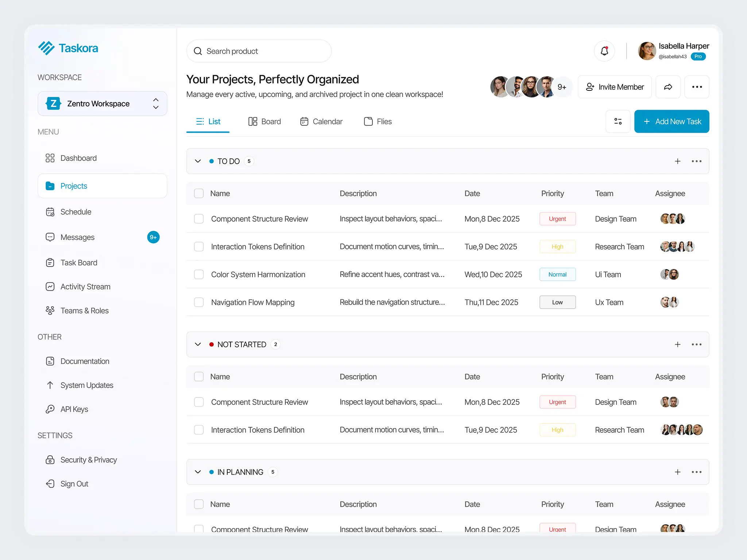Click plus icon in NOT STARTED section
This screenshot has height=560, width=747.
(677, 344)
